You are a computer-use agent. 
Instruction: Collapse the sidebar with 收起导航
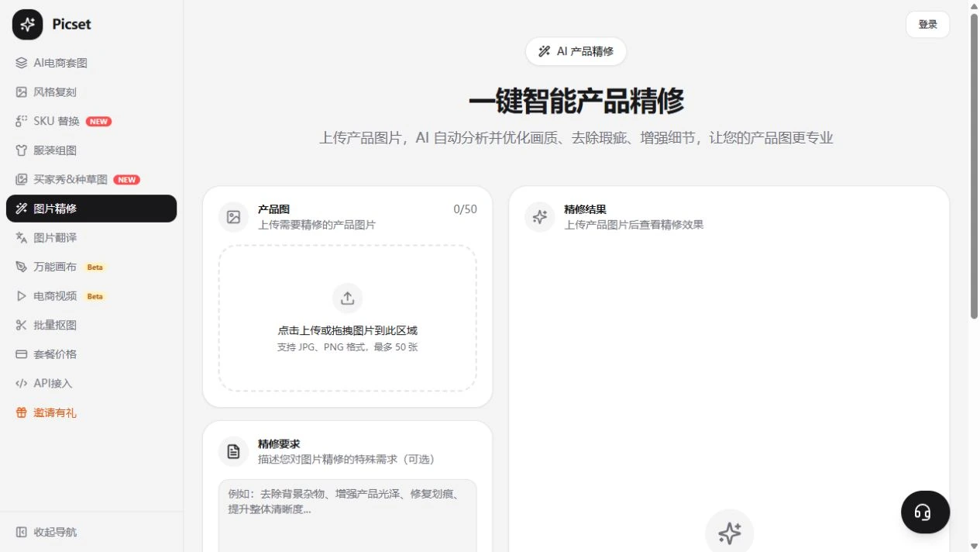(x=91, y=532)
